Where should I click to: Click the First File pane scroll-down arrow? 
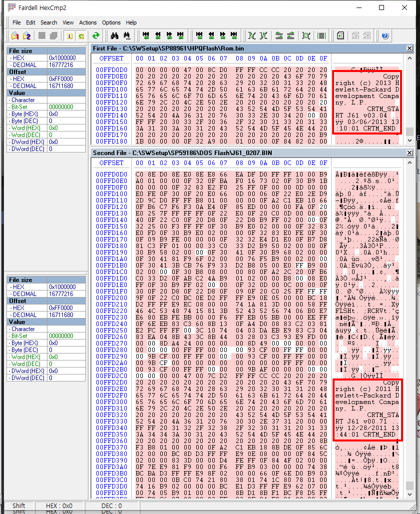[409, 140]
